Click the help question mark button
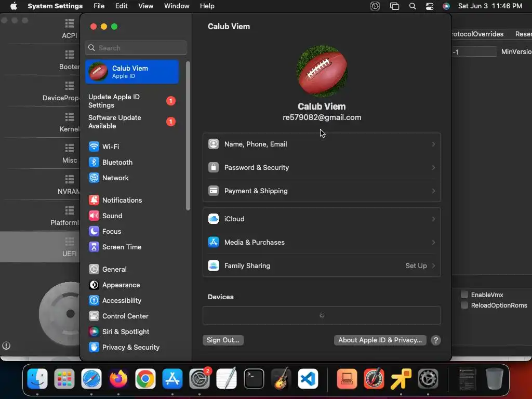 pyautogui.click(x=436, y=340)
